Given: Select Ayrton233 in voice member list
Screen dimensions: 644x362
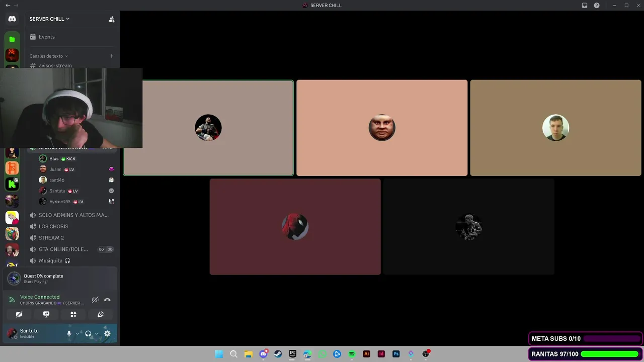Looking at the screenshot, I should (76, 202).
